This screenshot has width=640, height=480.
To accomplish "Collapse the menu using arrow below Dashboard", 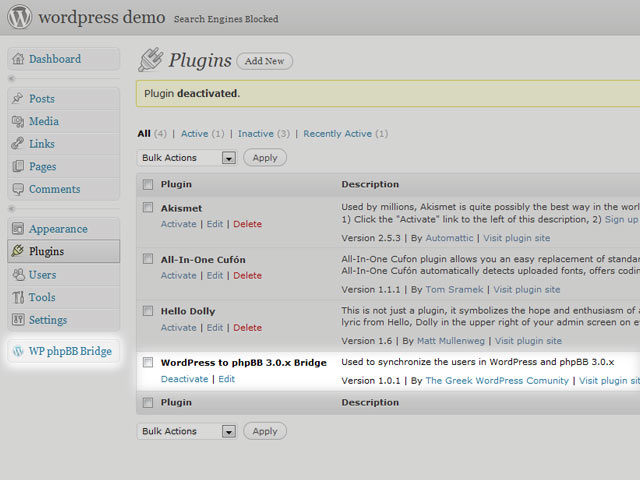I will pyautogui.click(x=12, y=78).
